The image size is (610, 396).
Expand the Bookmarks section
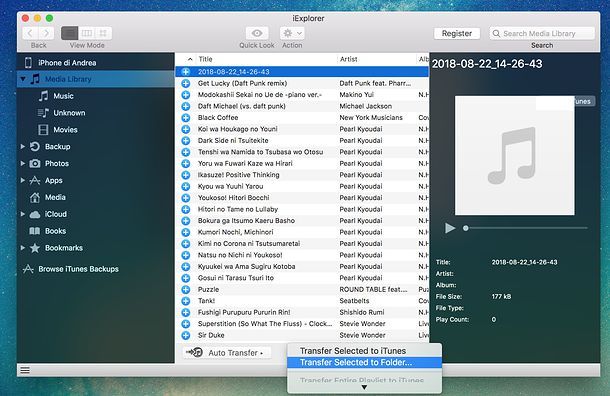(23, 248)
